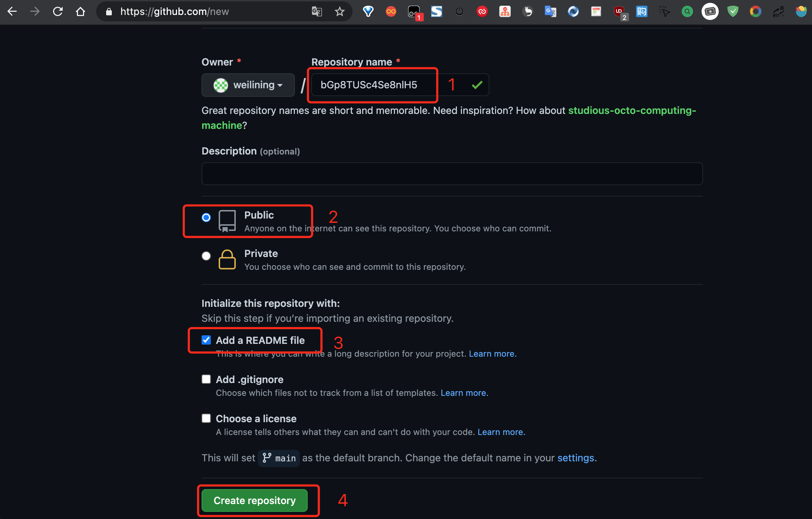Tick the Choose a license checkbox
Screen dimensions: 812x519
pyautogui.click(x=206, y=419)
